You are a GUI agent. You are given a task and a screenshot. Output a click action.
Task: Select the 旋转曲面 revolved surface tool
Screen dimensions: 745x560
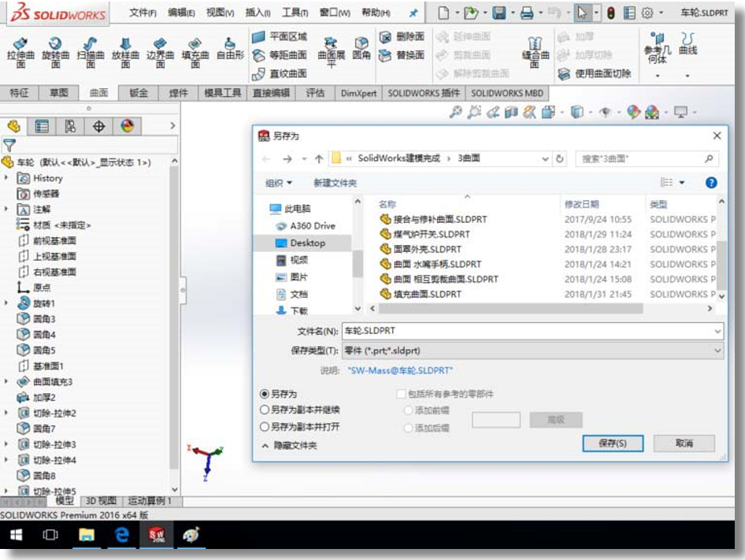point(56,54)
